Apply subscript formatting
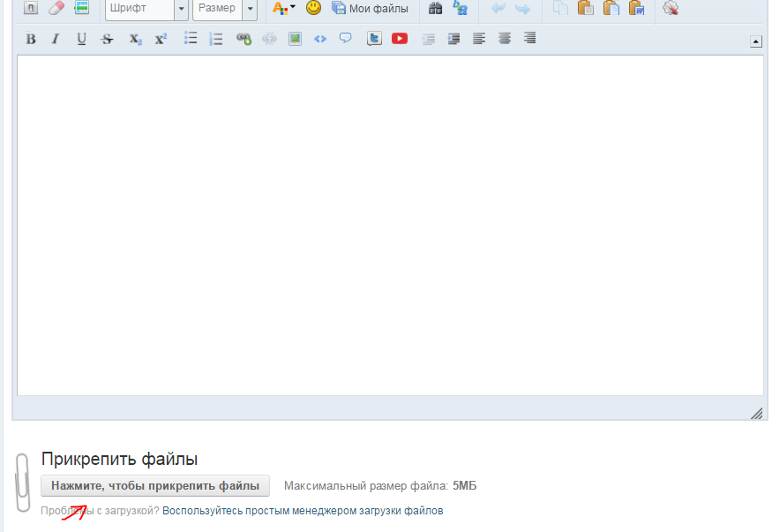Viewport: 772px width, 532px height. (135, 39)
